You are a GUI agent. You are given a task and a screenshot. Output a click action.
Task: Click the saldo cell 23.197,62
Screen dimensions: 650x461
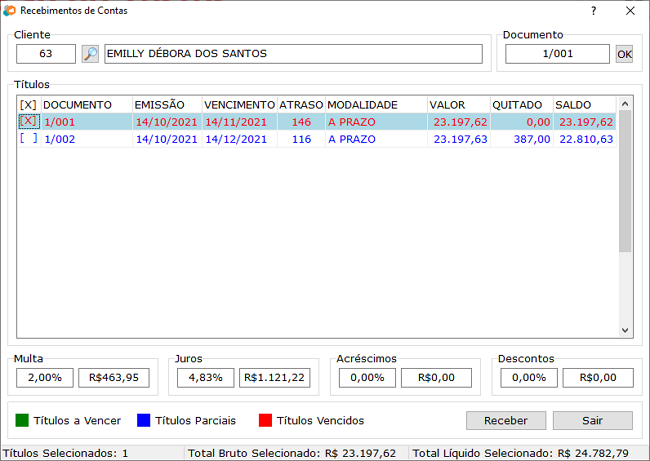pos(586,122)
